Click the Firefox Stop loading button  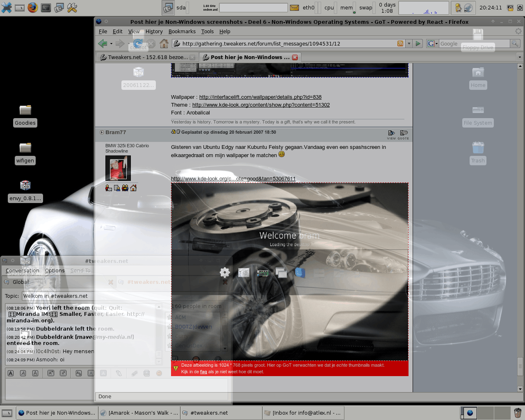151,43
